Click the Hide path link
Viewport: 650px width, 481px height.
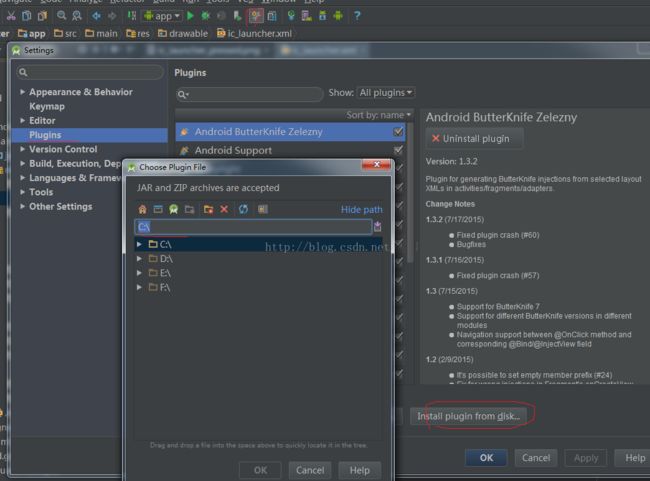click(x=361, y=210)
